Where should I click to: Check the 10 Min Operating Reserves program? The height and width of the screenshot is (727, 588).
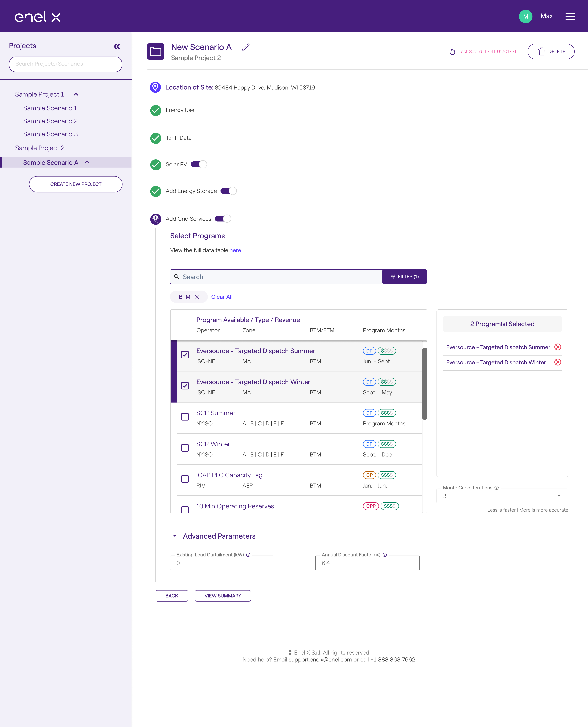[x=185, y=509]
